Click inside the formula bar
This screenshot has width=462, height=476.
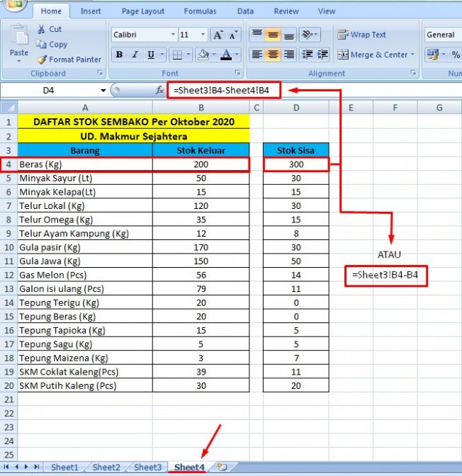click(315, 90)
